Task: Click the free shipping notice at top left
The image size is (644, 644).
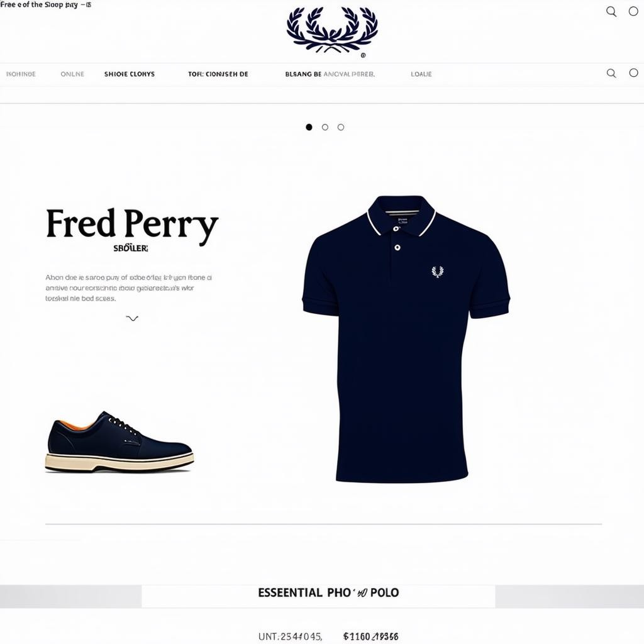Action: pos(45,5)
